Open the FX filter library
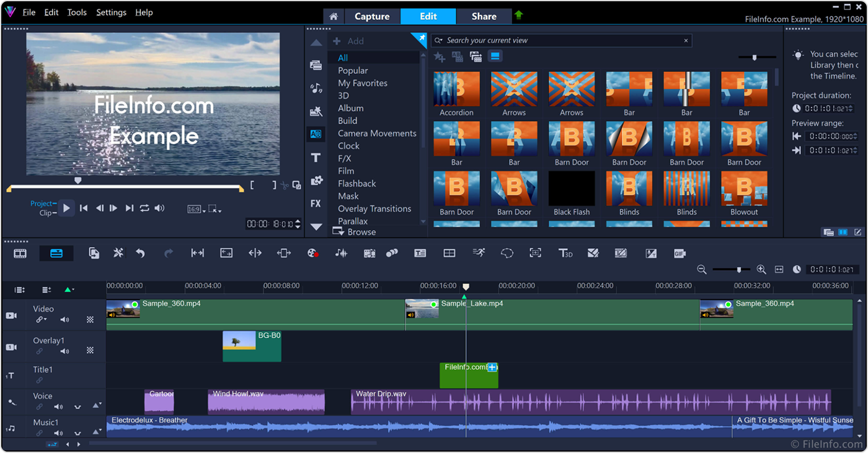This screenshot has width=868, height=453. click(x=316, y=204)
